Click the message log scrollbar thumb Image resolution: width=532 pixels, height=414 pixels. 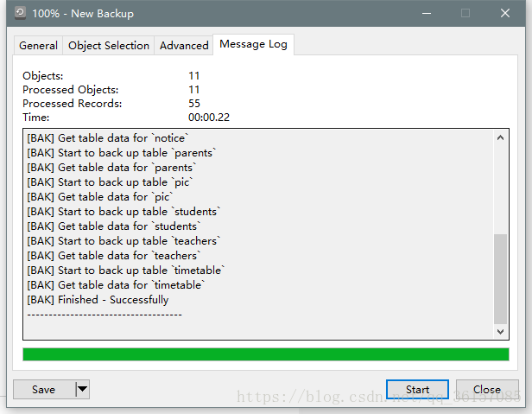[x=501, y=277]
